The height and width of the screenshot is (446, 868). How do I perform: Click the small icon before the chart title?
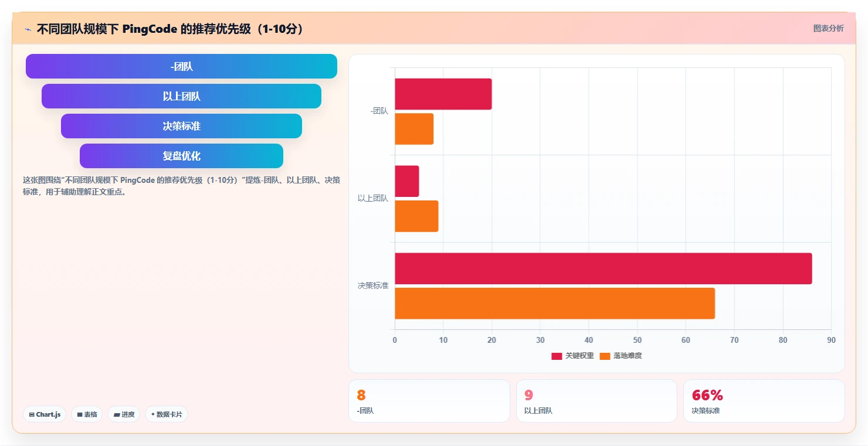pos(28,29)
